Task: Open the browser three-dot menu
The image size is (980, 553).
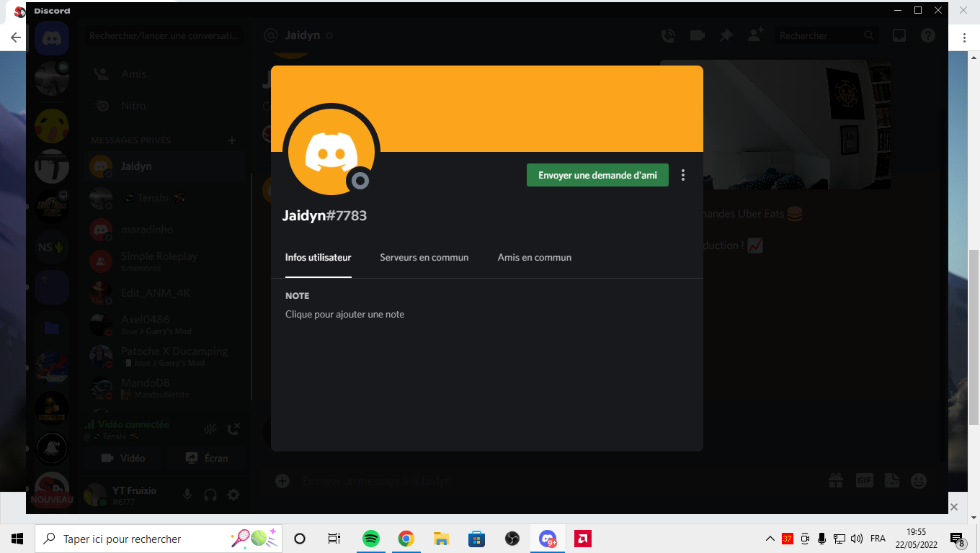Action: [964, 37]
